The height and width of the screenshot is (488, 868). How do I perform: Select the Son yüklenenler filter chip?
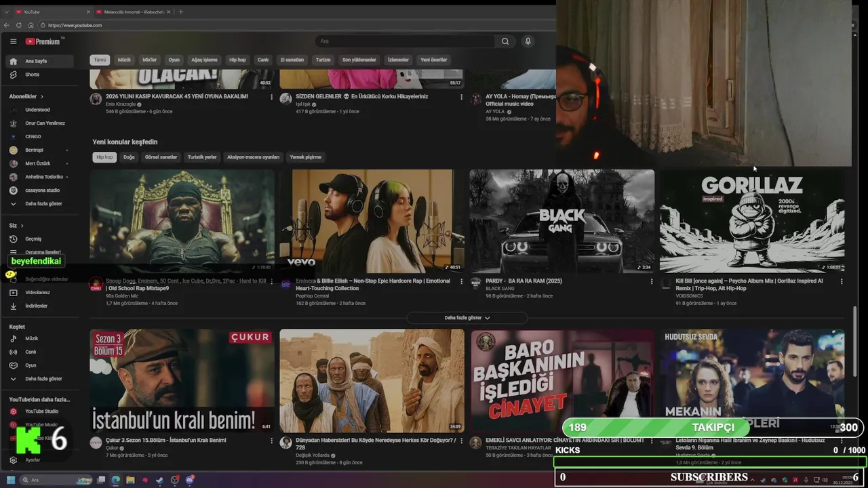pyautogui.click(x=359, y=60)
